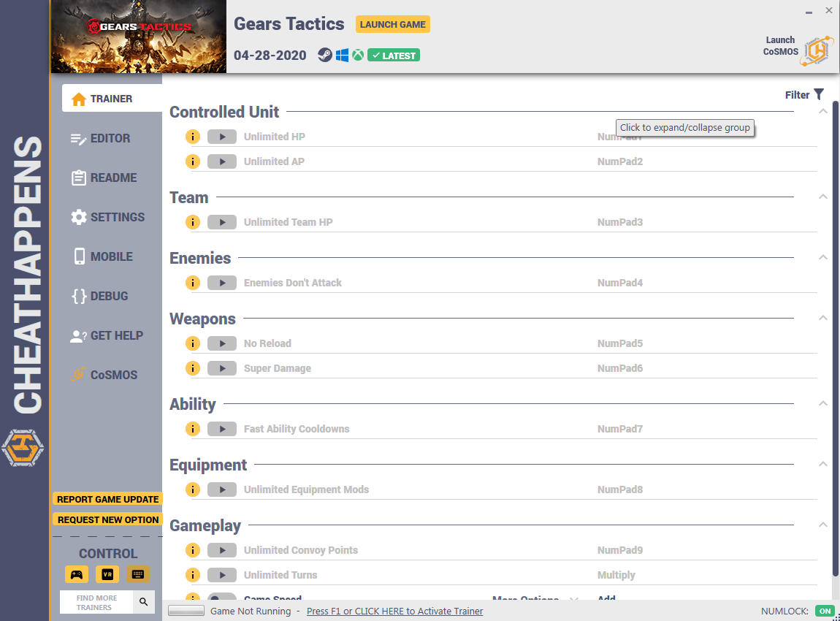Show info for Unlimited Team HP
This screenshot has width=840, height=621.
(193, 222)
